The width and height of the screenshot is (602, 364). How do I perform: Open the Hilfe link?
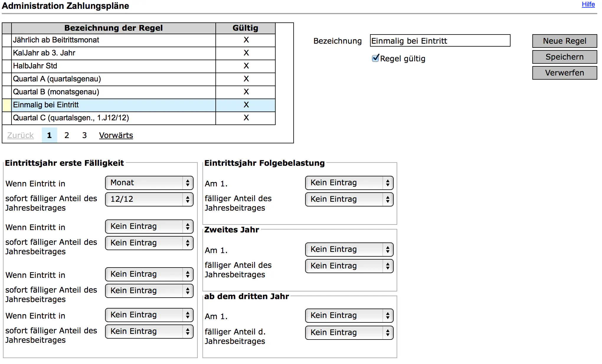(x=588, y=4)
